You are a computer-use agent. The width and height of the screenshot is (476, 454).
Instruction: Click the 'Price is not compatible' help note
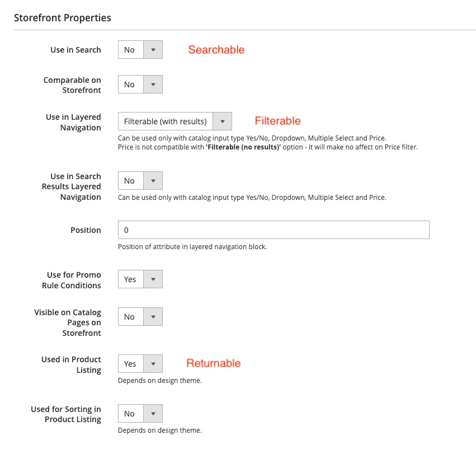click(x=268, y=147)
